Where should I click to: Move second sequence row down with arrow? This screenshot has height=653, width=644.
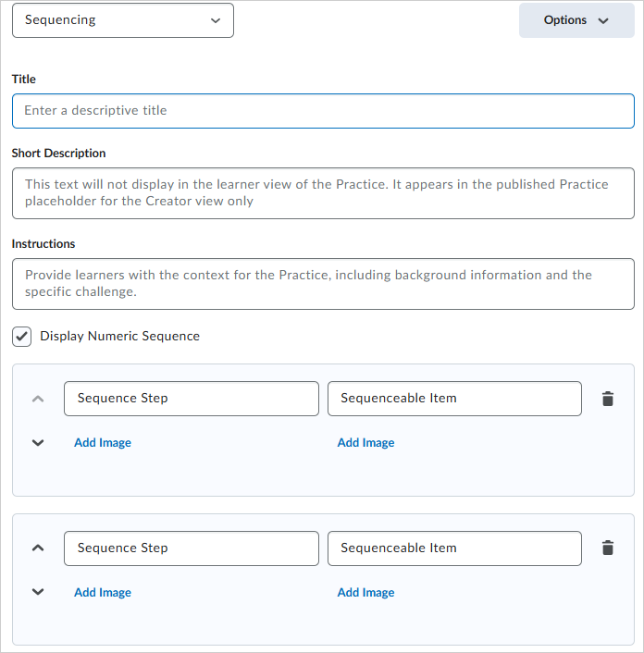click(38, 592)
